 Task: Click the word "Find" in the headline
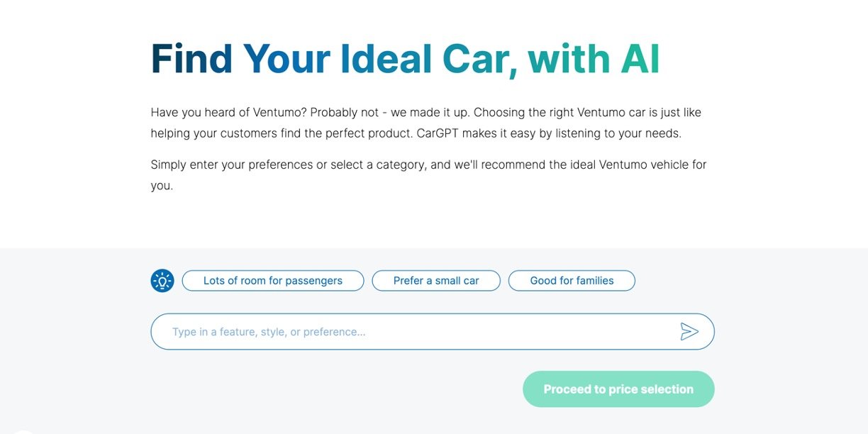191,59
